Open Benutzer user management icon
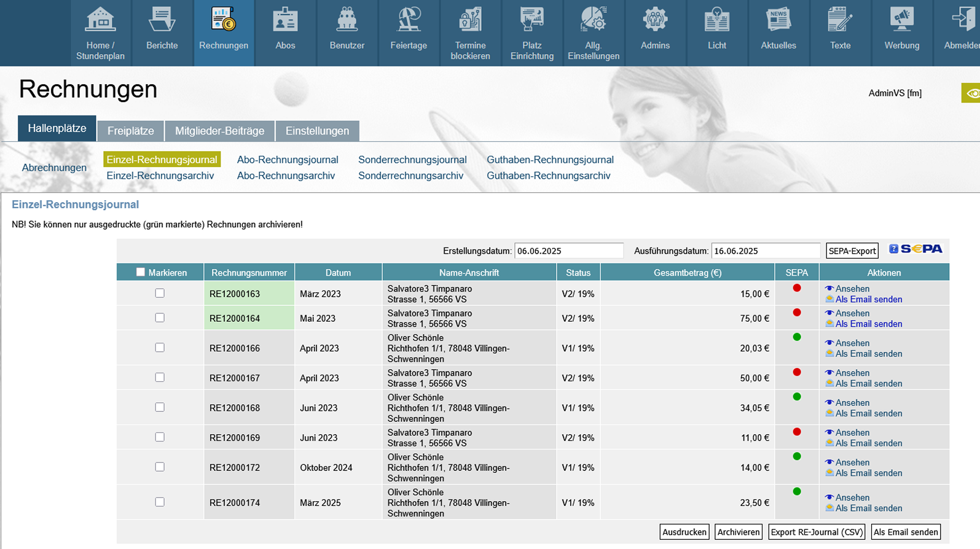Viewport: 980px width, 549px height. pos(347,20)
